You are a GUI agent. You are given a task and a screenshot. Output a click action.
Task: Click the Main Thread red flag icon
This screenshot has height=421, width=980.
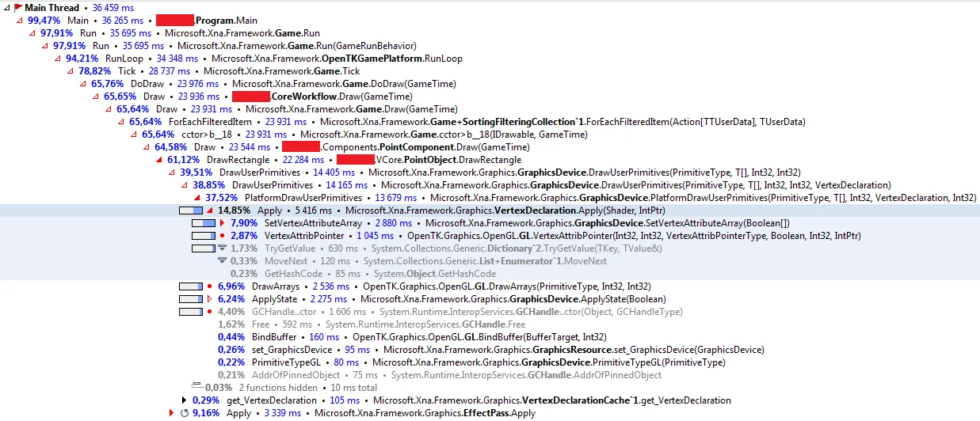click(17, 8)
